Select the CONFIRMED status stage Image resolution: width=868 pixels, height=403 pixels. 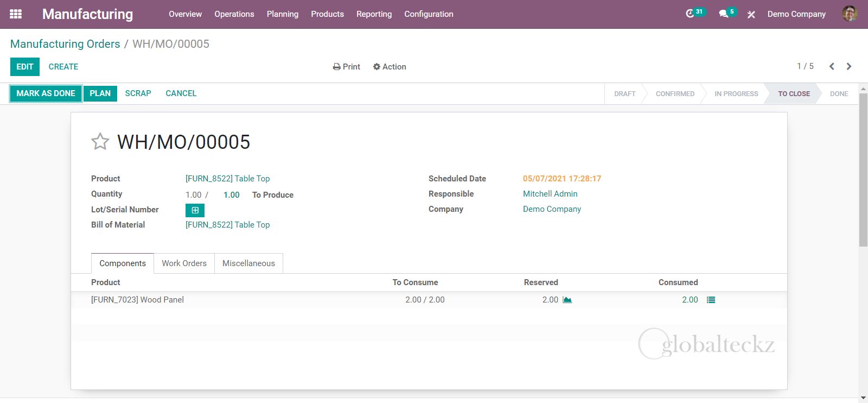pos(675,94)
